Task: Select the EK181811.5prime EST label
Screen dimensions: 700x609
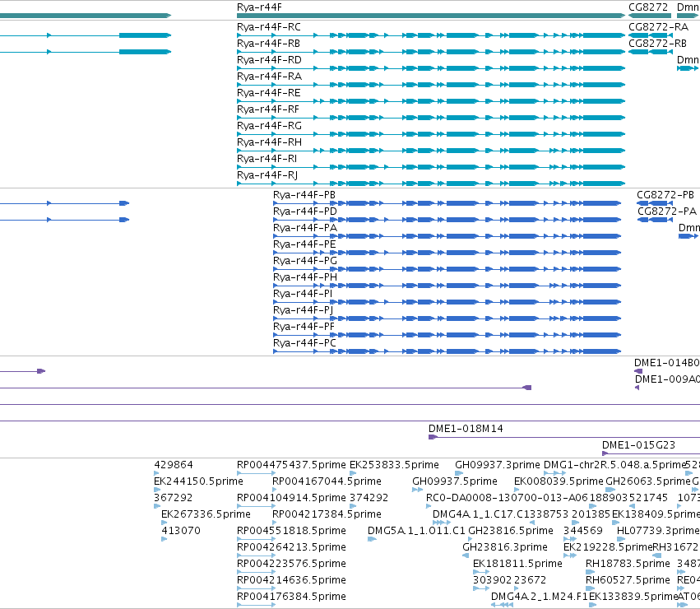Action: click(x=517, y=564)
